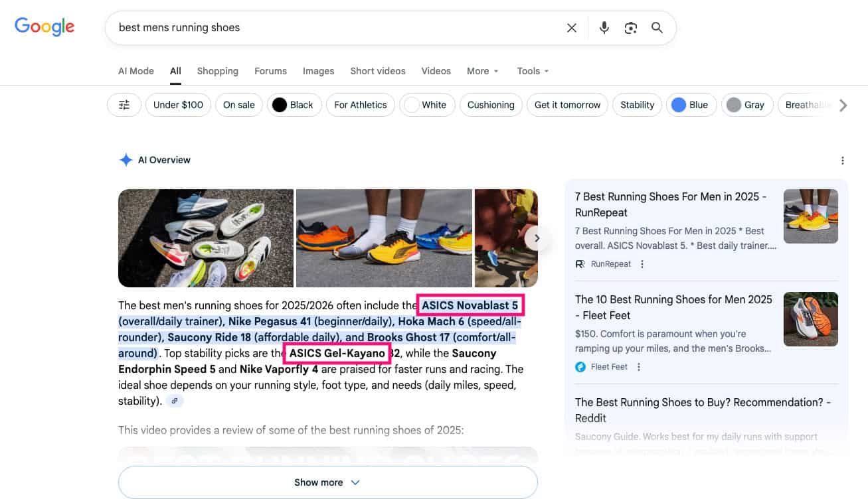Open the More search categories dropdown
This screenshot has width=868, height=503.
tap(482, 71)
